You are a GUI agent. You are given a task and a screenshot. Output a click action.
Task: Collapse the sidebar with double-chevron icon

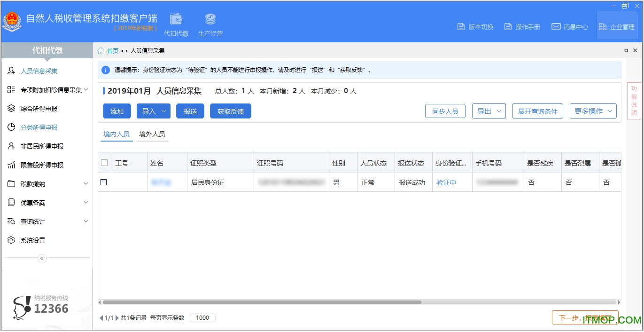42,258
